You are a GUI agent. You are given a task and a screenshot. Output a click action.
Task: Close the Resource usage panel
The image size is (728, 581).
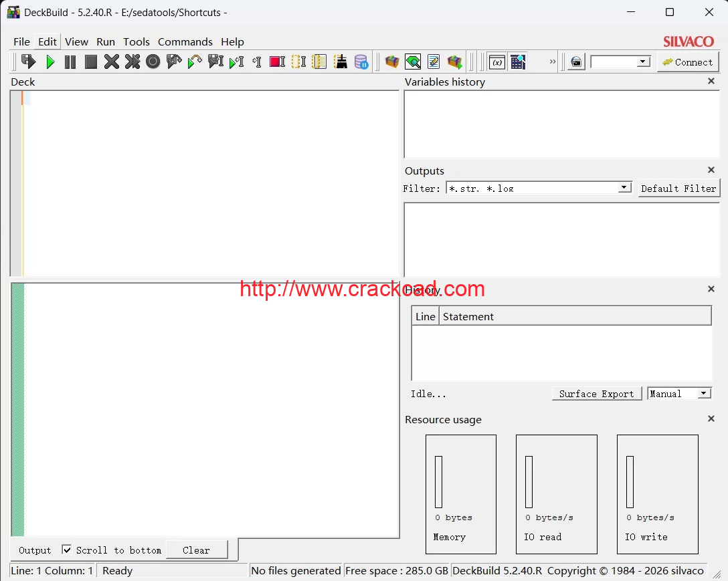[711, 419]
